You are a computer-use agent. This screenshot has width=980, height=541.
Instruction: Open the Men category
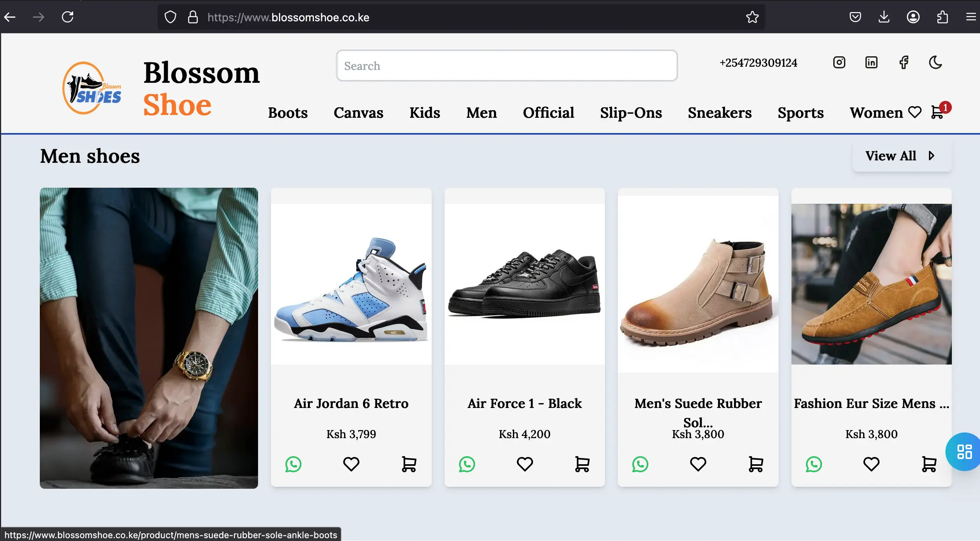482,113
